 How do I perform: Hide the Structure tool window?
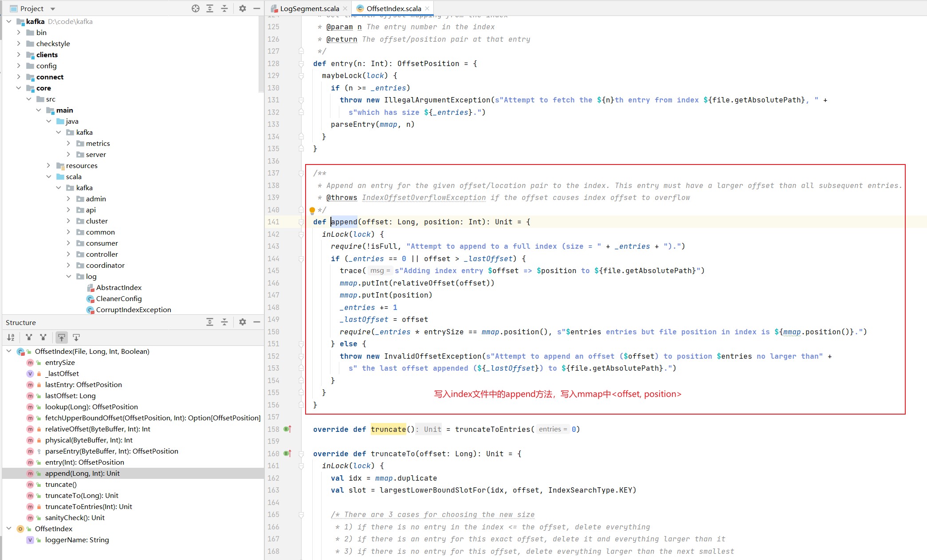[257, 322]
